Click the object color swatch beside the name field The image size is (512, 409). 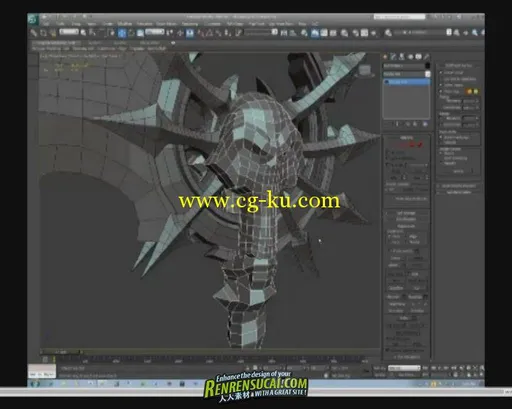point(427,66)
